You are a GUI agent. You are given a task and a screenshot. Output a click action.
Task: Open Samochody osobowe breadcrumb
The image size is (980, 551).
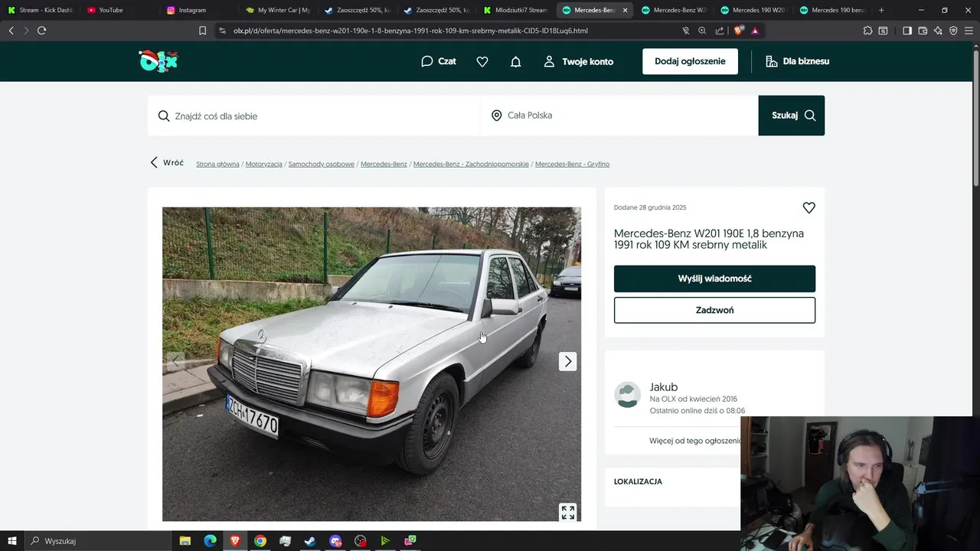[x=322, y=164]
